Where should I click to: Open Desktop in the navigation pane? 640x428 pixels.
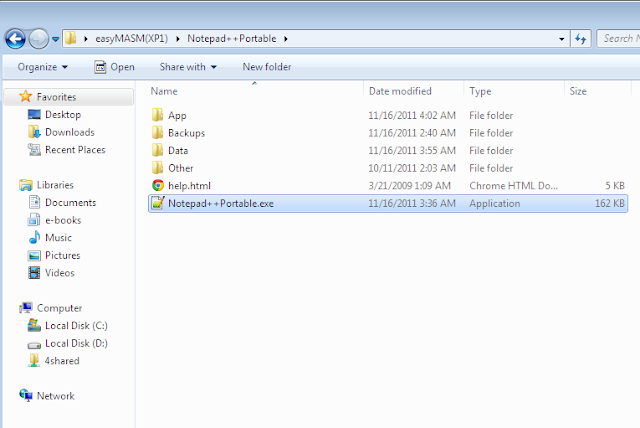click(63, 115)
